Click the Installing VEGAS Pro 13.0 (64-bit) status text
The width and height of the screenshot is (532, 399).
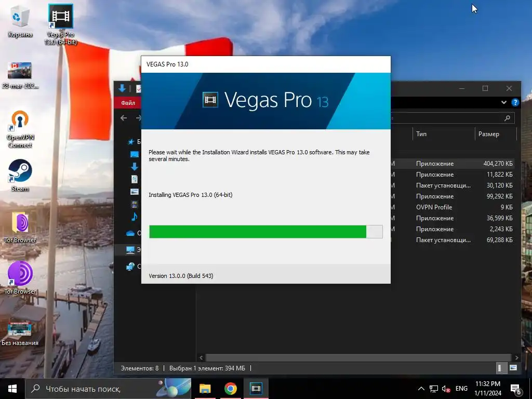click(x=190, y=195)
